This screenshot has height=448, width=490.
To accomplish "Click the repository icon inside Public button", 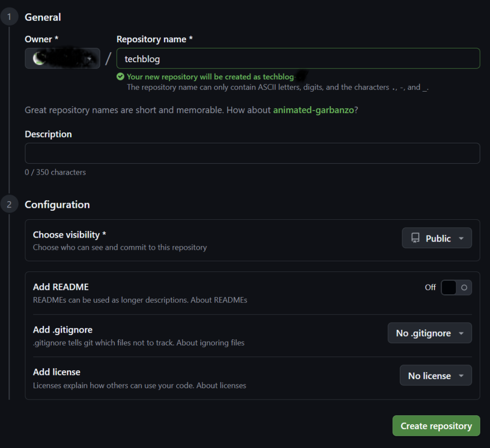I will coord(415,238).
